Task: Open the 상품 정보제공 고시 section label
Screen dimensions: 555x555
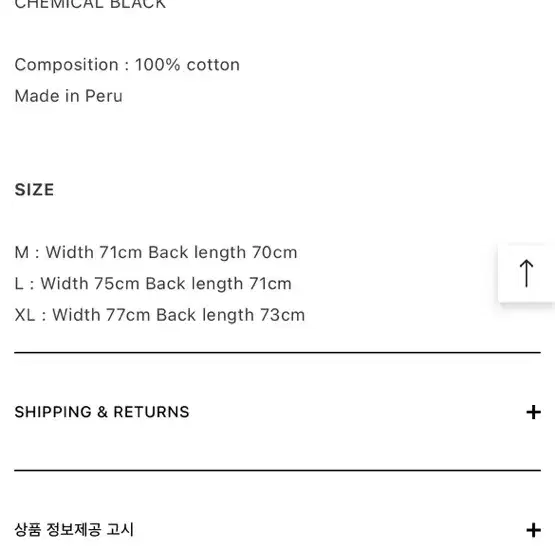Action: pos(74,530)
